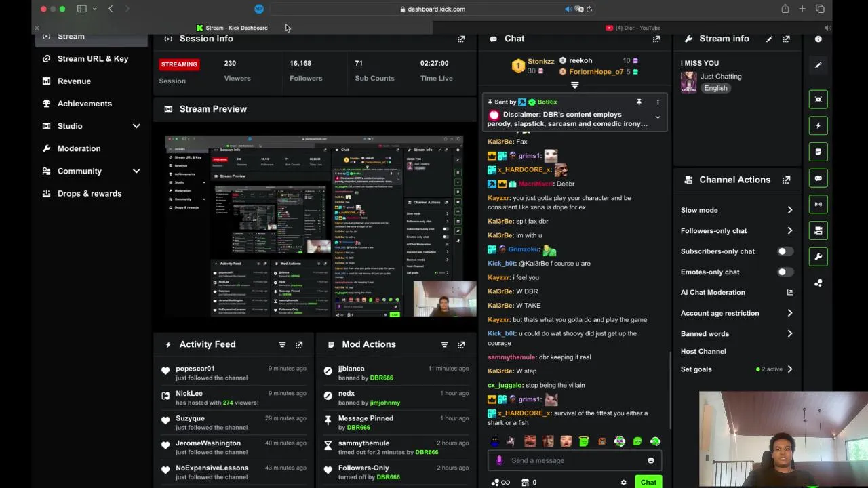Pop out the Chat panel
The height and width of the screenshot is (488, 868).
(x=656, y=39)
